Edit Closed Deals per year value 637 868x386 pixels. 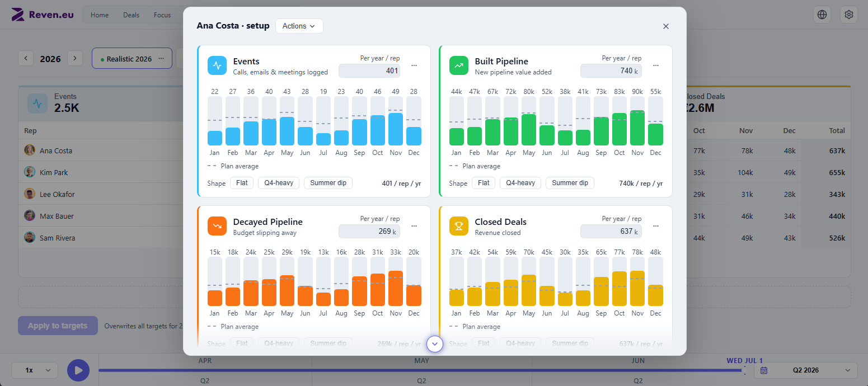click(611, 231)
